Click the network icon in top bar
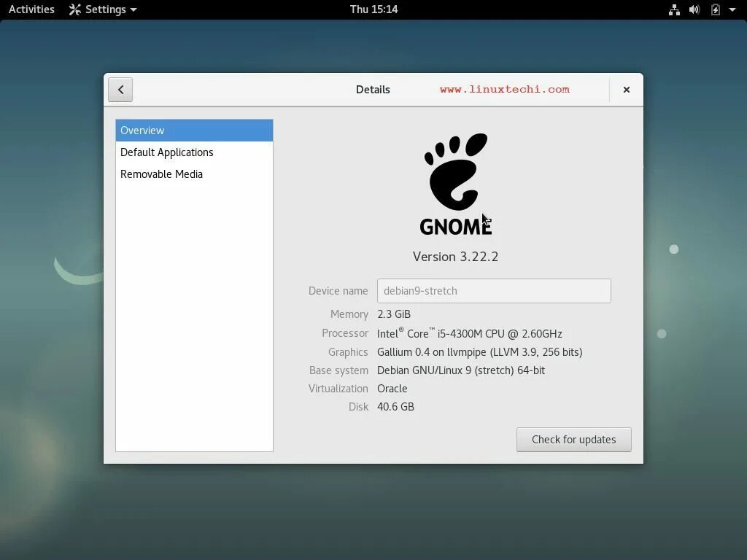Image resolution: width=747 pixels, height=560 pixels. point(674,9)
